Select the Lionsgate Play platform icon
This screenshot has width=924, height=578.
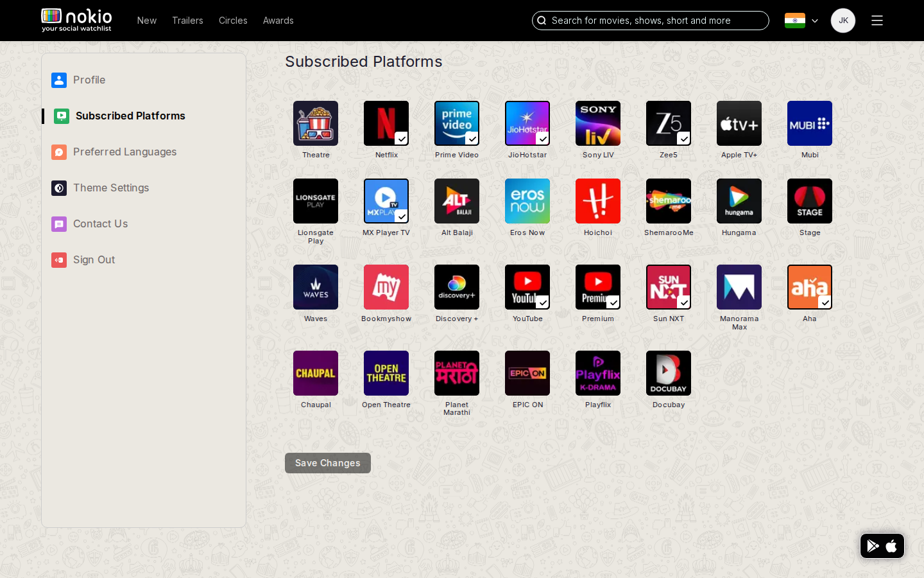[316, 201]
